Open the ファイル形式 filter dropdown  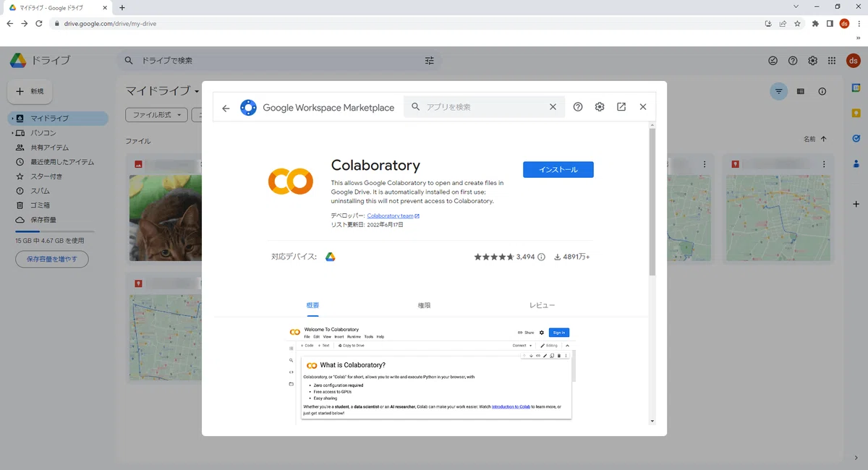point(156,115)
